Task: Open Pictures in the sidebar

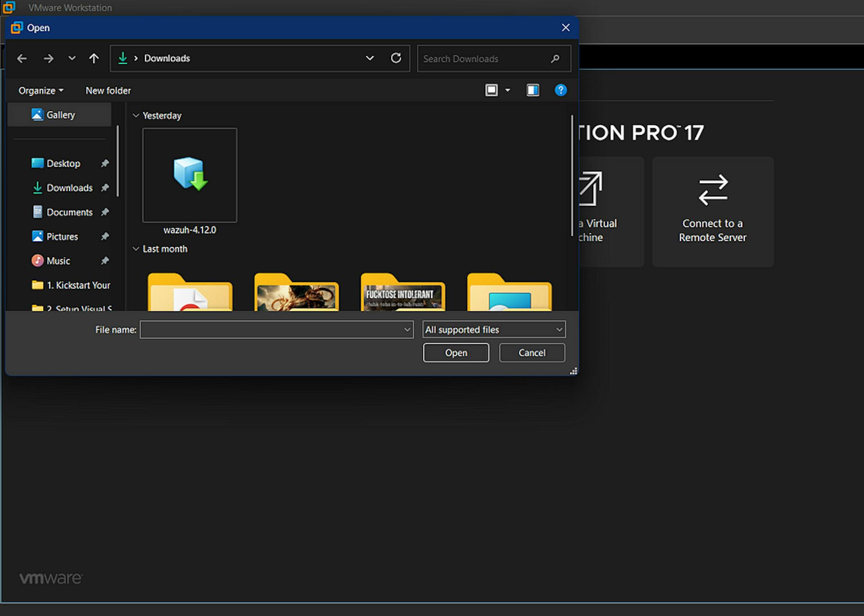Action: pyautogui.click(x=62, y=237)
